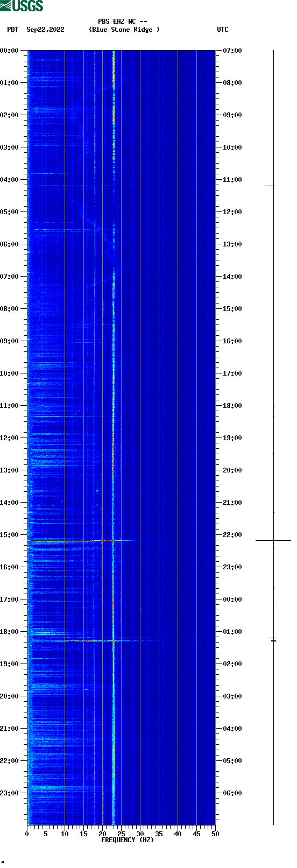297x868 pixels.
Task: Click the seismogram spike near 01:00 UTC
Action: (x=273, y=639)
